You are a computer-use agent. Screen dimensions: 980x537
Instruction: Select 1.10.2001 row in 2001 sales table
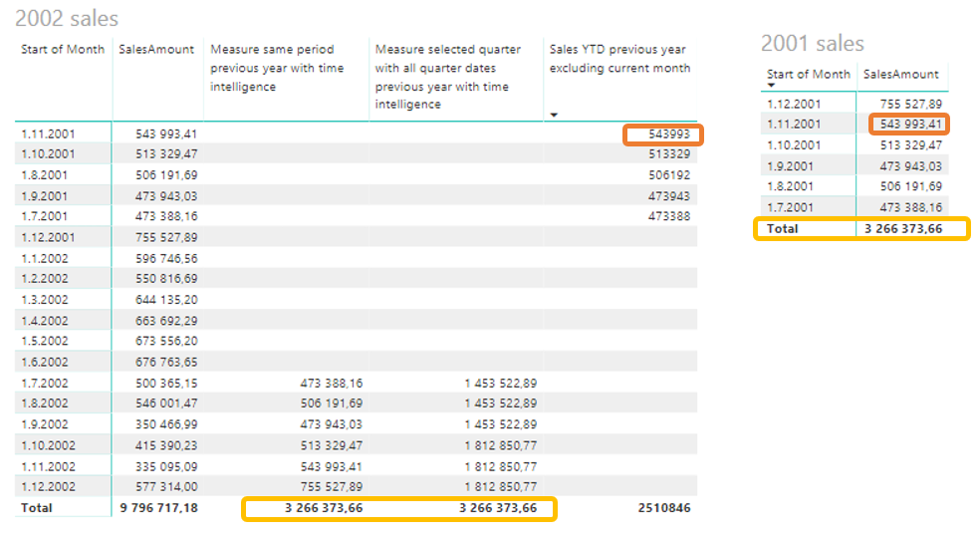click(855, 145)
